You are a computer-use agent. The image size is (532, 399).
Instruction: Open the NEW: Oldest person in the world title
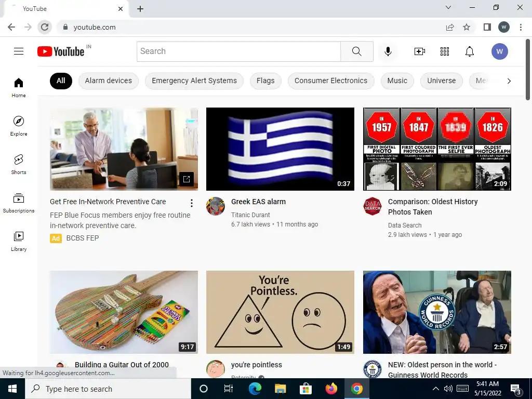coord(442,369)
